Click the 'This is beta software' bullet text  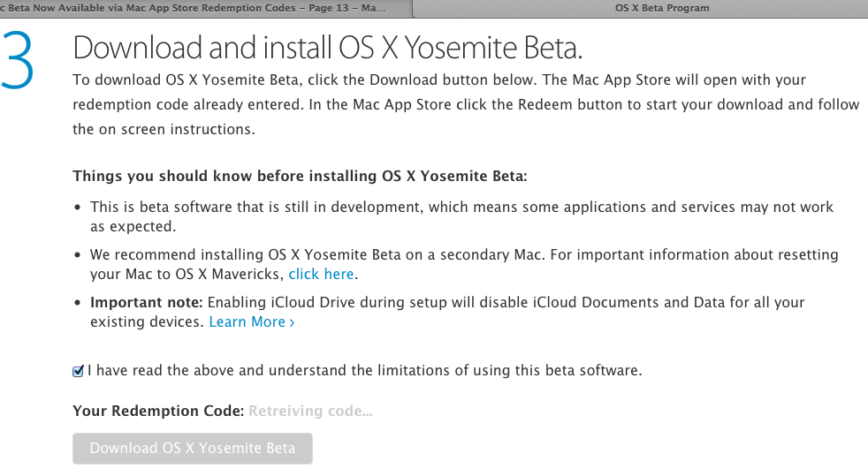click(x=461, y=216)
